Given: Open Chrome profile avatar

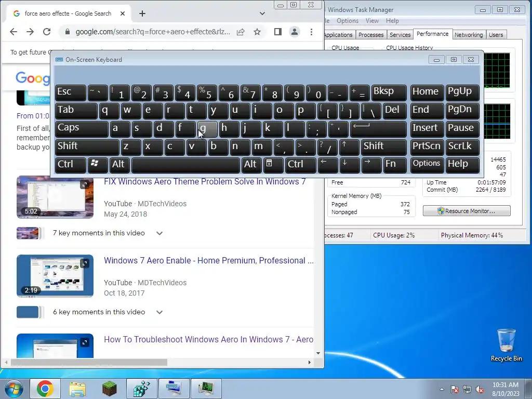Looking at the screenshot, I should tap(295, 32).
